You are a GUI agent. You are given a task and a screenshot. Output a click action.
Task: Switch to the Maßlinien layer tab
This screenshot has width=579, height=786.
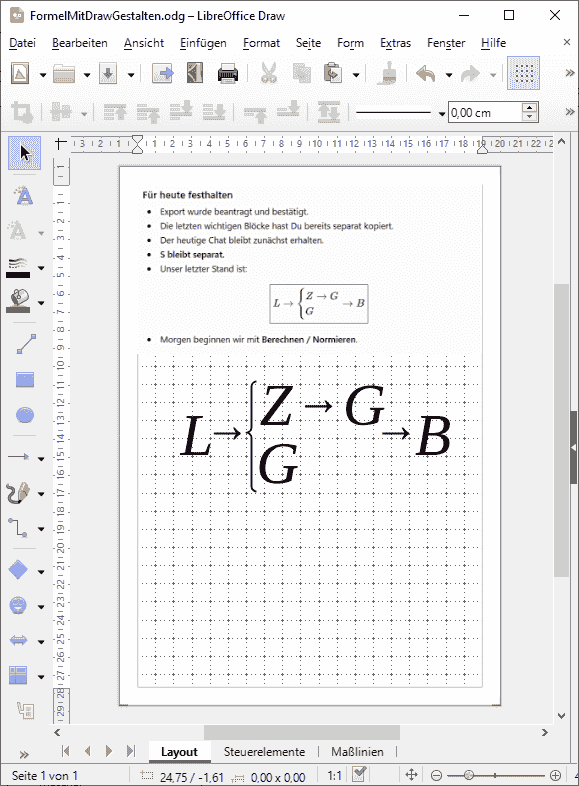tap(357, 751)
